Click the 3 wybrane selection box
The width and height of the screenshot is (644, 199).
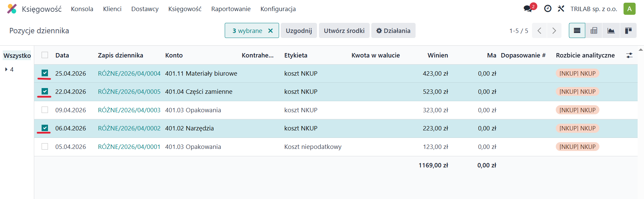[252, 31]
